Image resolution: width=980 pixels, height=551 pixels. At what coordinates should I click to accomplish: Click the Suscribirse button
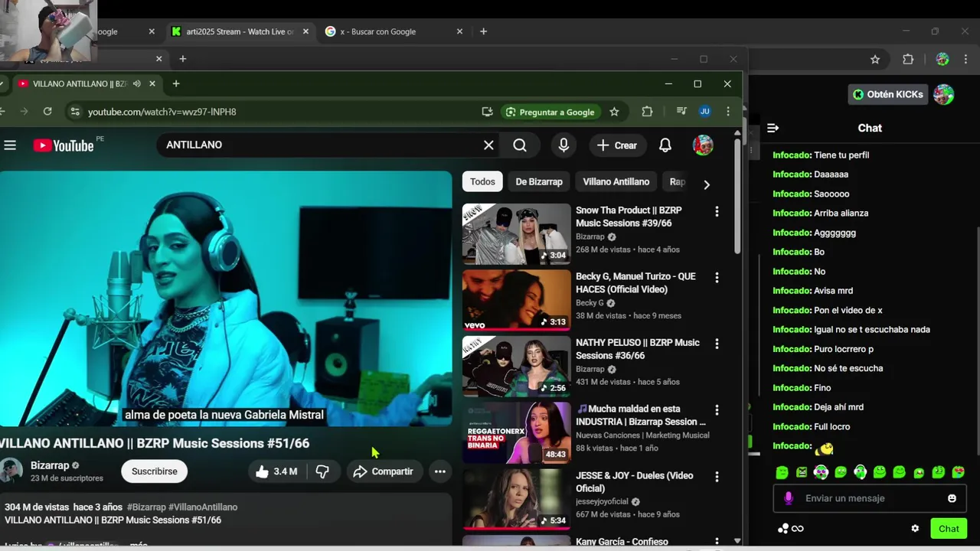155,471
